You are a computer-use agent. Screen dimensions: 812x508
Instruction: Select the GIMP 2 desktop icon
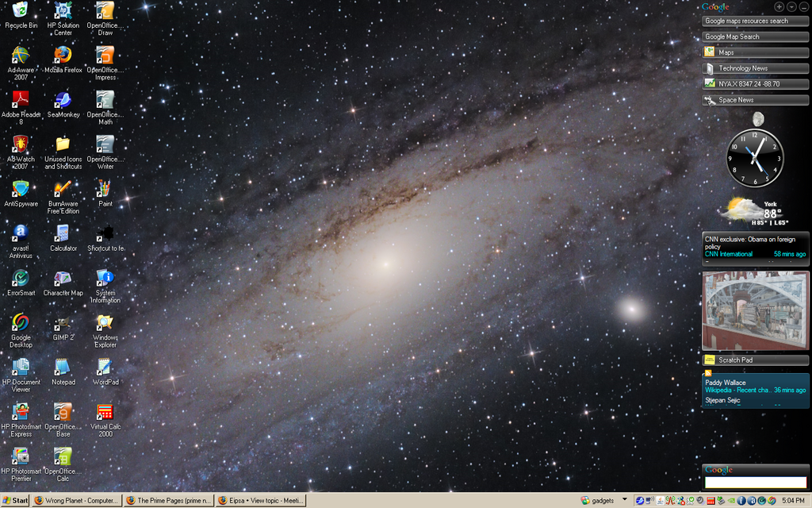pos(63,326)
